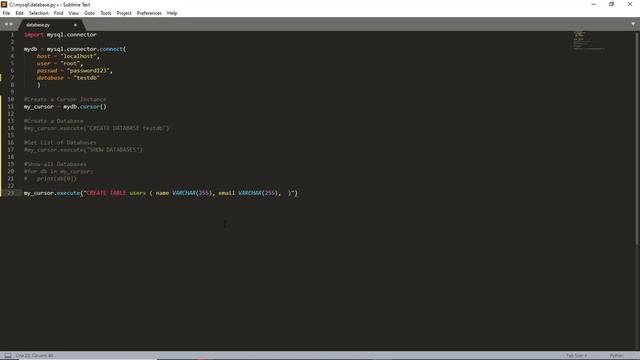Minimize the Sublime Text window
This screenshot has height=360, width=640.
[593, 4]
